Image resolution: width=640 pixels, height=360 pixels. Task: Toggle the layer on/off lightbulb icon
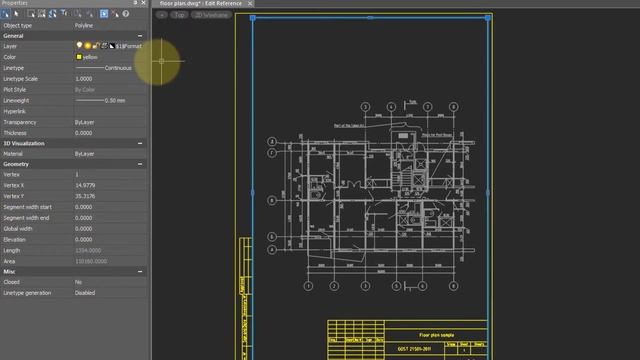79,46
